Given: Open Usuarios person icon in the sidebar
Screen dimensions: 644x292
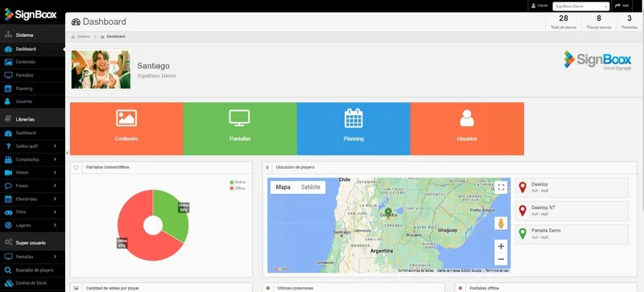Looking at the screenshot, I should [7, 101].
